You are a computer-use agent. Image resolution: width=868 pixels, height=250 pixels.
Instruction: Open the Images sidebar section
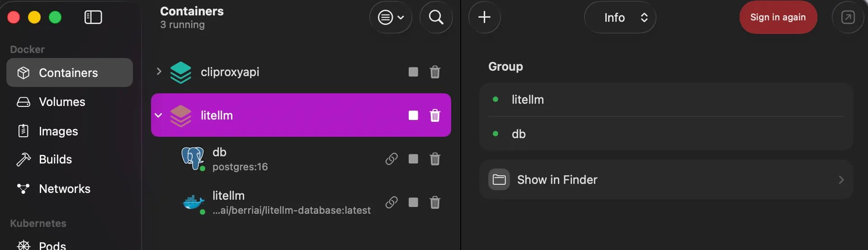click(x=70, y=131)
